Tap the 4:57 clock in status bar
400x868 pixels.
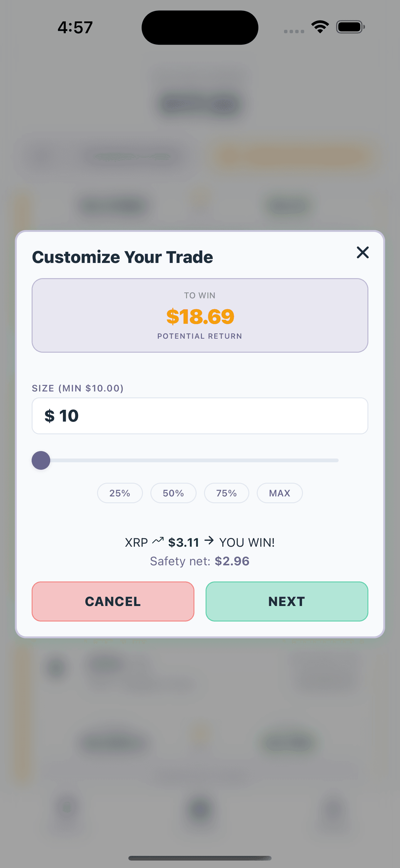pyautogui.click(x=75, y=27)
